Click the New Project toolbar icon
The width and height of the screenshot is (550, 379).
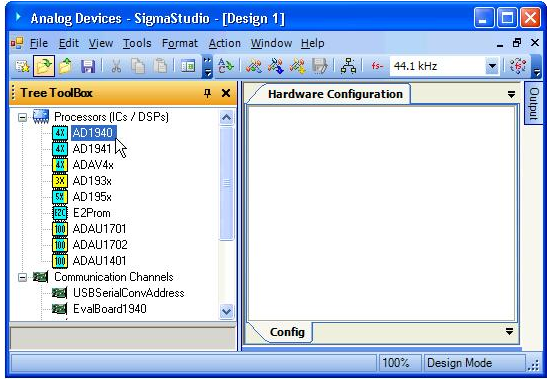click(x=22, y=66)
